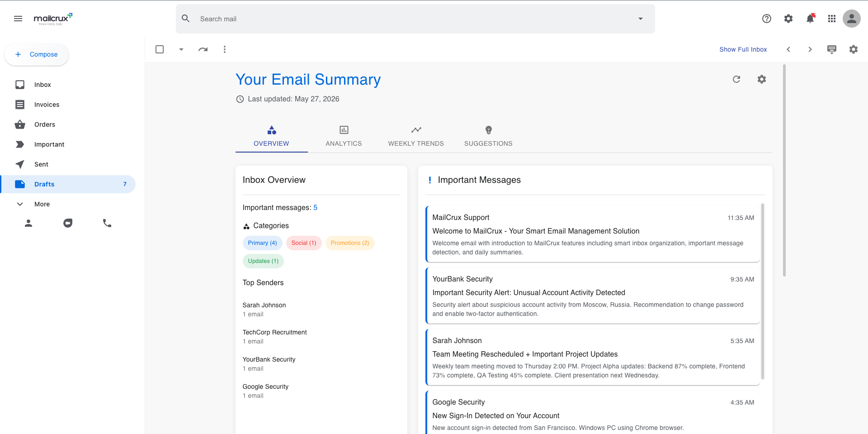Go to previous page arrow
Image resolution: width=868 pixels, height=434 pixels.
pyautogui.click(x=788, y=49)
